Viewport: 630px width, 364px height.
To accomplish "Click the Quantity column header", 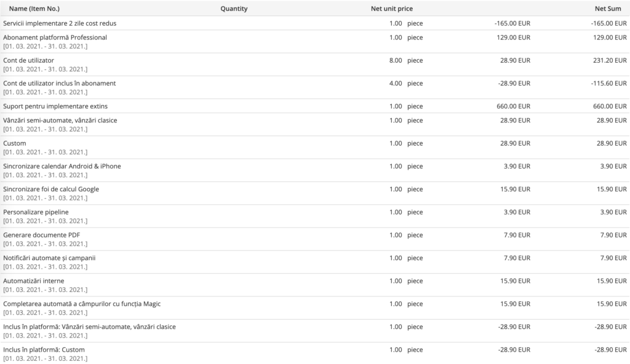I will [x=234, y=9].
